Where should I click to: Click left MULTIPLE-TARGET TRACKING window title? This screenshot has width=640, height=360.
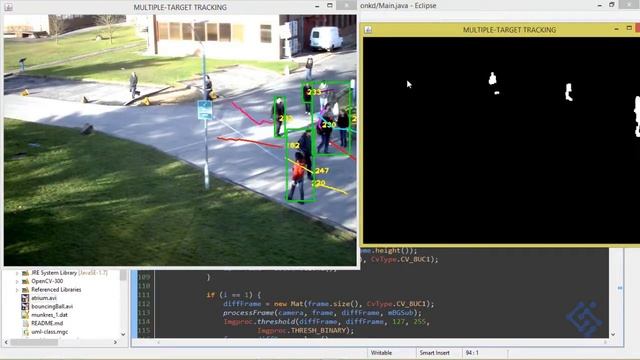(x=180, y=7)
